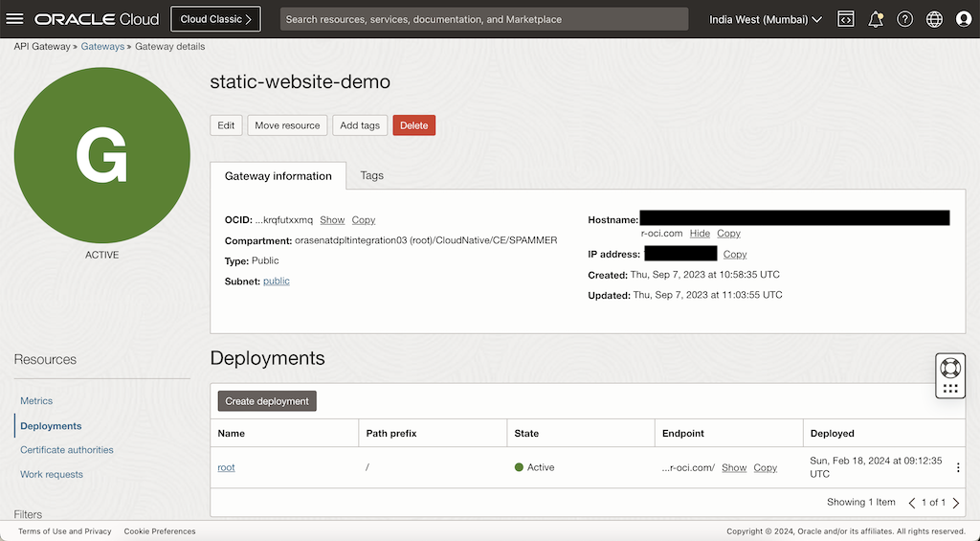The width and height of the screenshot is (980, 541).
Task: Open the public subnet link
Action: point(277,281)
